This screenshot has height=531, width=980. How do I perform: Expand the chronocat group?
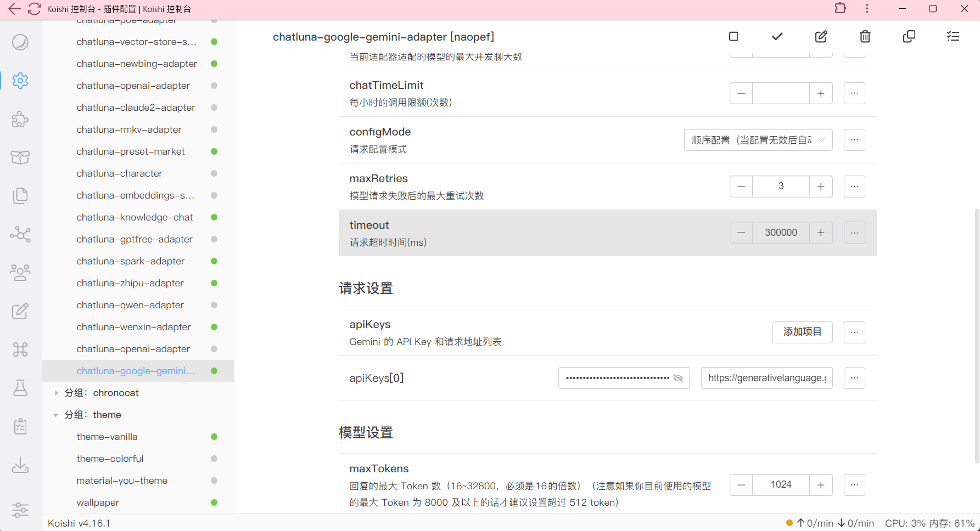(56, 393)
